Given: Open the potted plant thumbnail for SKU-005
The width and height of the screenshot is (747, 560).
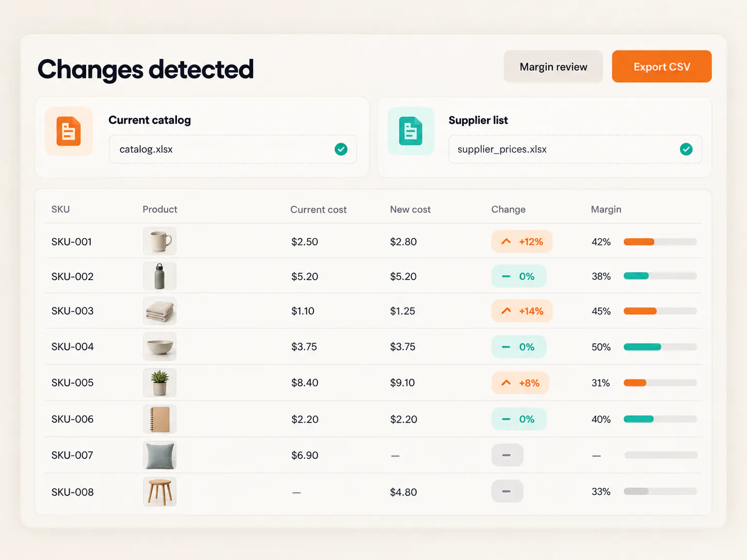Looking at the screenshot, I should [160, 383].
